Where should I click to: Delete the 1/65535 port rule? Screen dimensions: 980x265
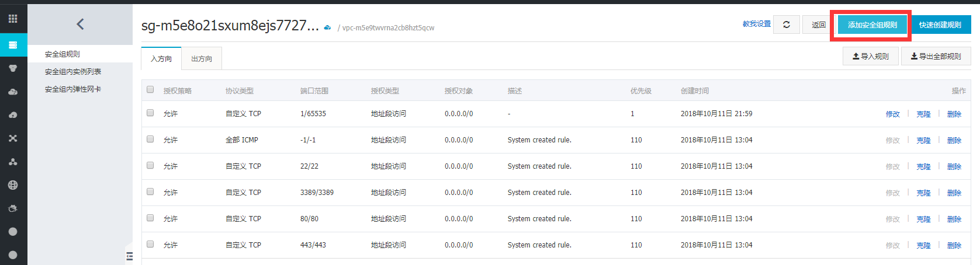(954, 114)
